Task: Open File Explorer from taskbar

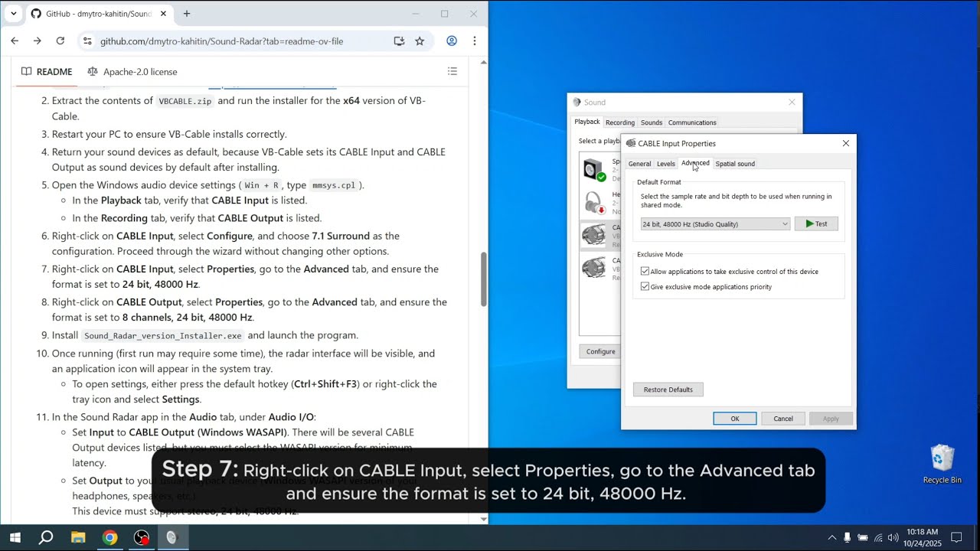Action: point(78,537)
